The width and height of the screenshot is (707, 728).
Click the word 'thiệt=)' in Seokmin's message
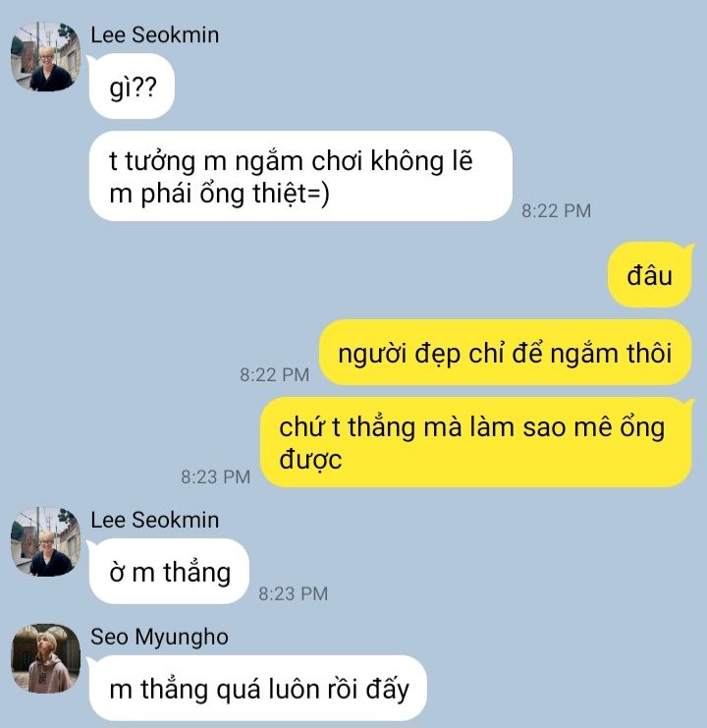(291, 194)
